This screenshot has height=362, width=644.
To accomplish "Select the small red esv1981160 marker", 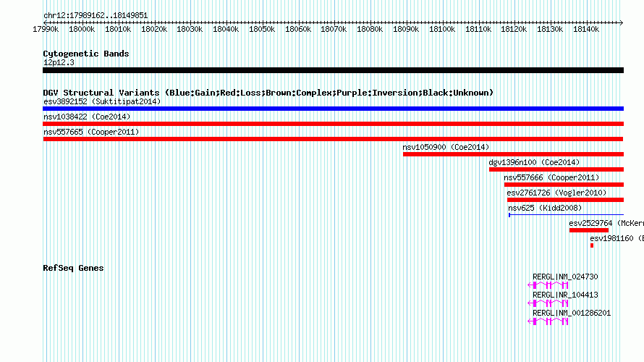I will click(x=592, y=245).
